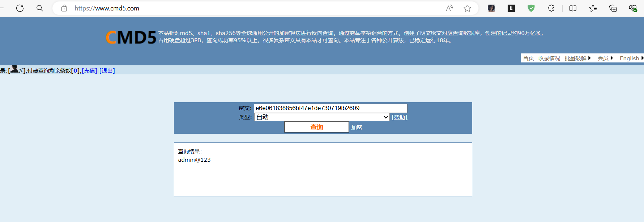Click the 帮助 help link
This screenshot has height=222, width=644.
pos(400,117)
